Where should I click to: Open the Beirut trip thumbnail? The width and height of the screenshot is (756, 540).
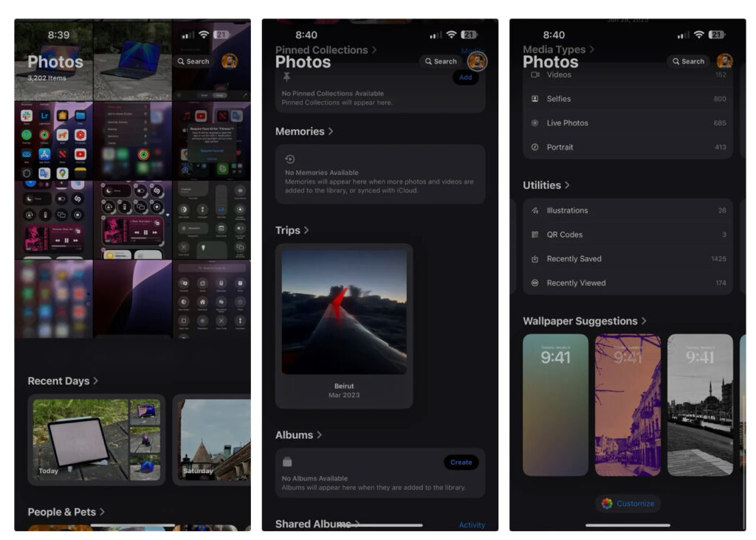click(x=344, y=311)
